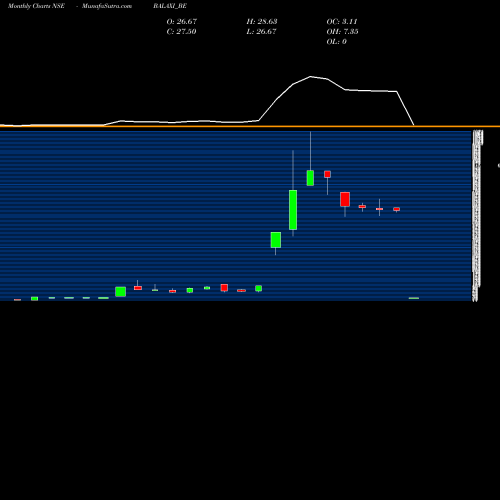Image resolution: width=500 pixels, height=500 pixels.
Task: Click the 'OH: 7.35' value
Action: 342,31
